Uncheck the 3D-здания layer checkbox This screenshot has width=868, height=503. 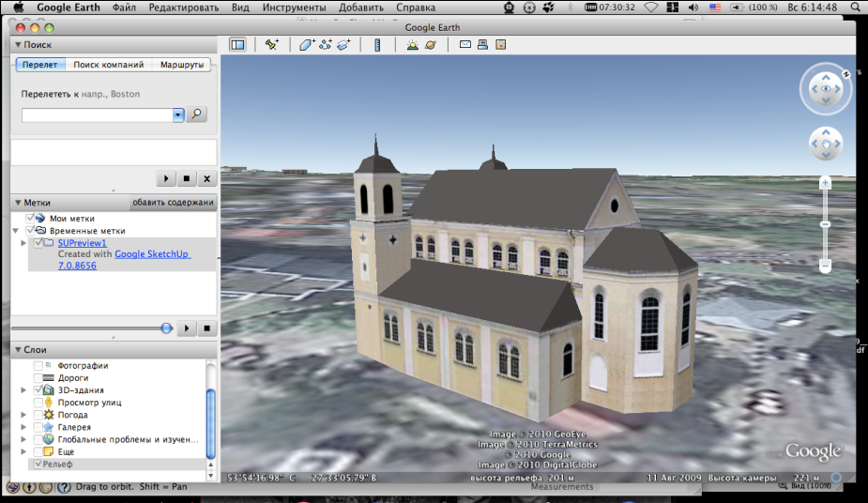pos(38,389)
